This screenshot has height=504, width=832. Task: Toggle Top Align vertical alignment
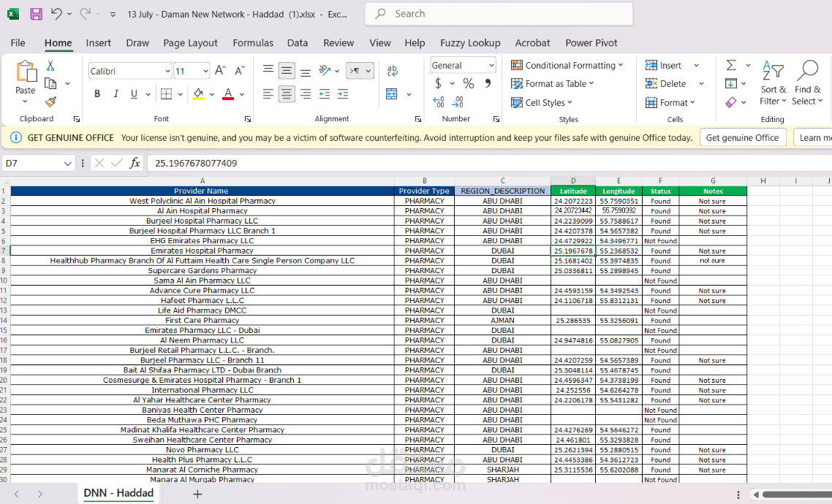point(268,70)
